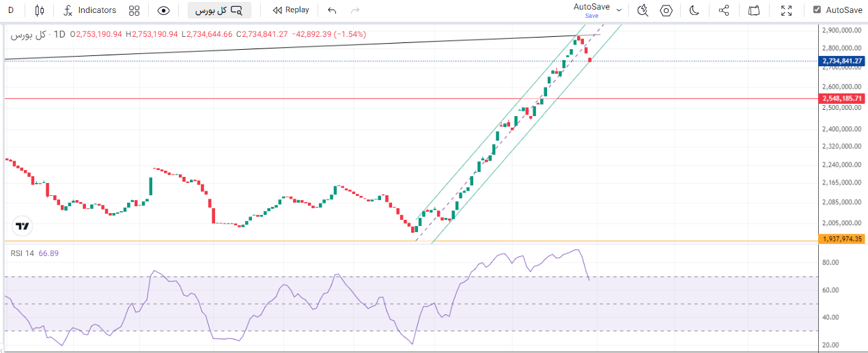868x353 pixels.
Task: Open the candlestick chart type selector
Action: pos(39,10)
